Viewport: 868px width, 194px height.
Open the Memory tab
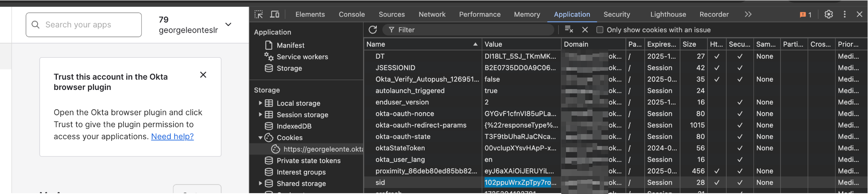pyautogui.click(x=527, y=14)
